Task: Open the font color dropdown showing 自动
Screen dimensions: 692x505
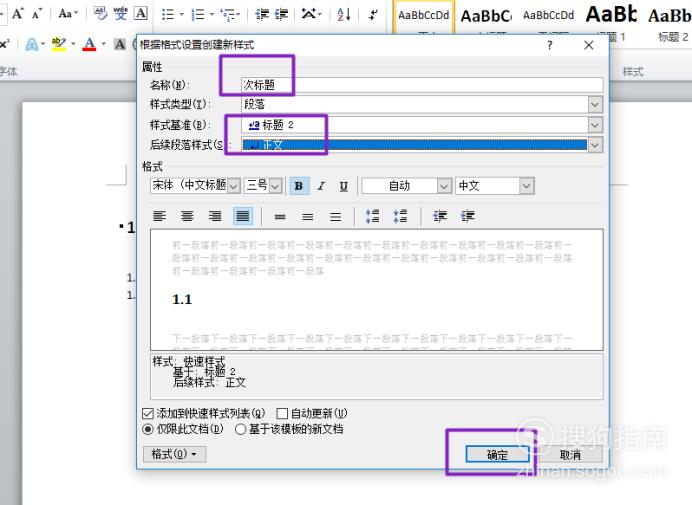Action: point(444,186)
